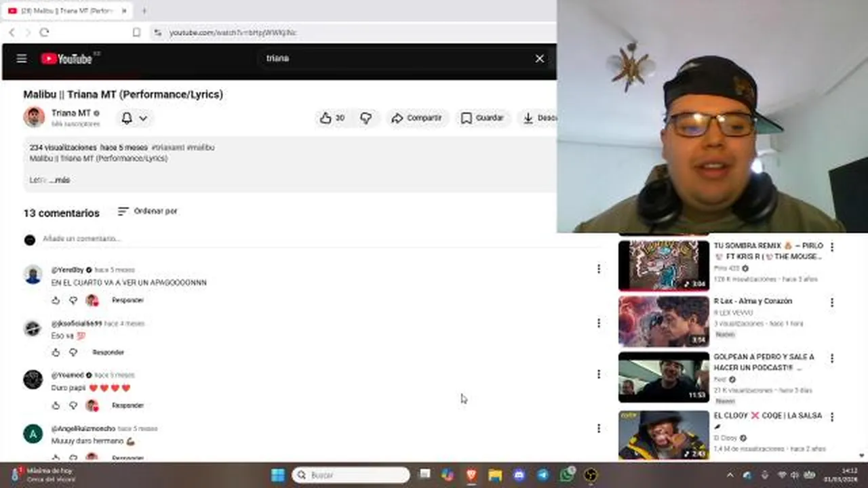Dislike the 'Duro papii' comment
The width and height of the screenshot is (868, 488).
73,405
